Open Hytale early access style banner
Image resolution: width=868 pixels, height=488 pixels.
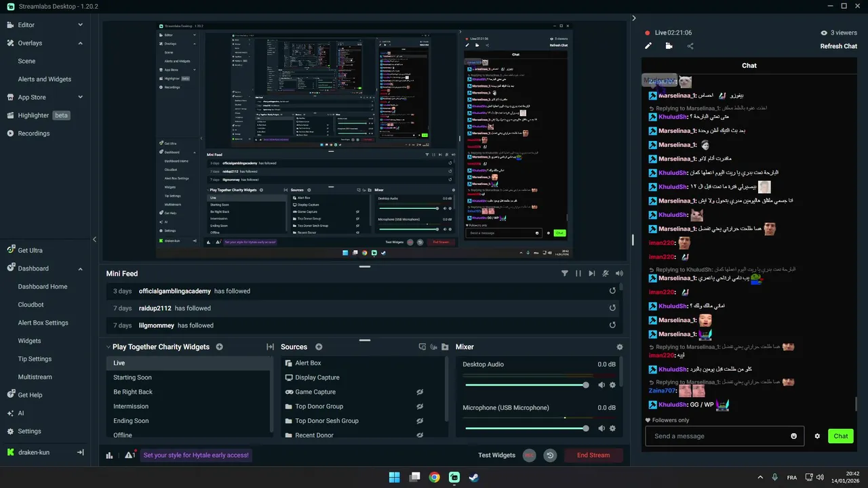click(x=196, y=455)
